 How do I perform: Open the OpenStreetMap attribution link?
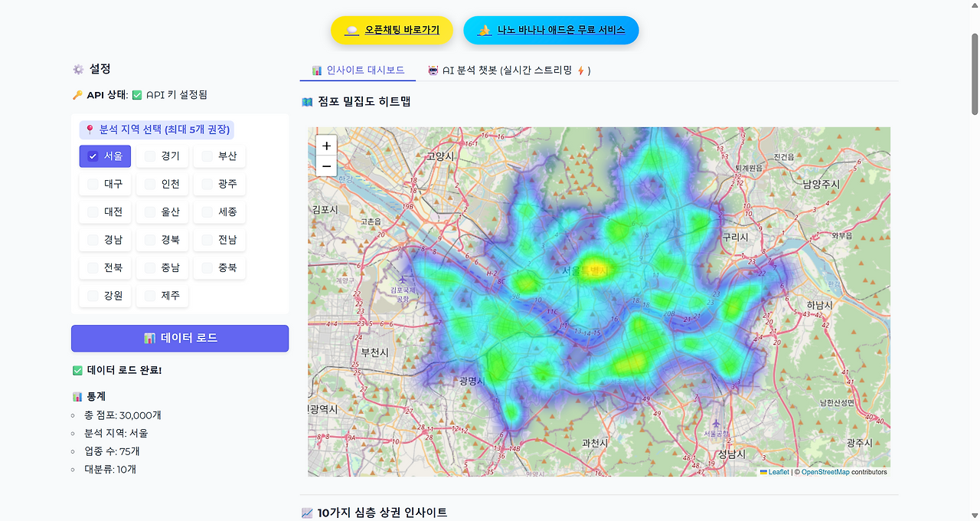(825, 472)
